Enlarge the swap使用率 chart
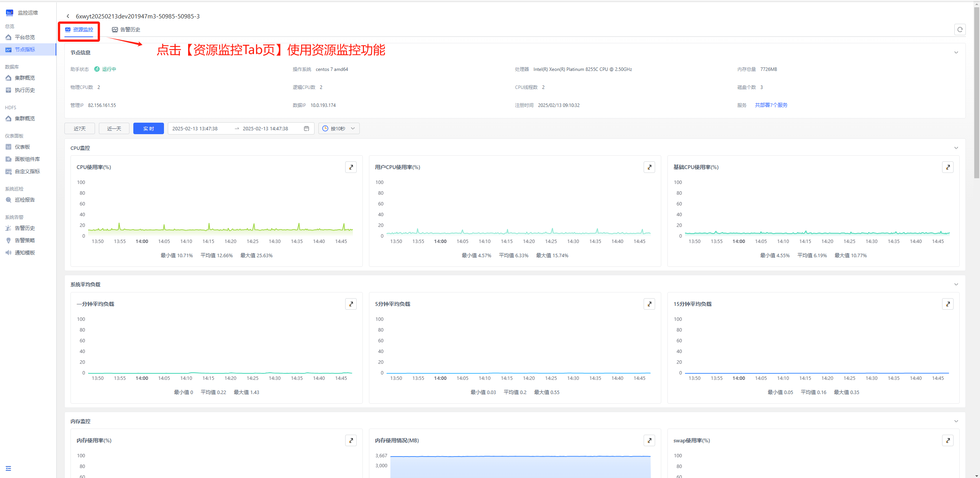This screenshot has width=980, height=478. (948, 440)
